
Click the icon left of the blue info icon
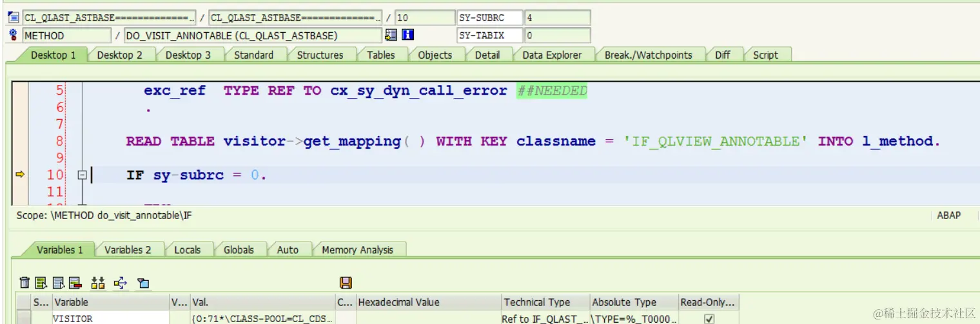391,35
